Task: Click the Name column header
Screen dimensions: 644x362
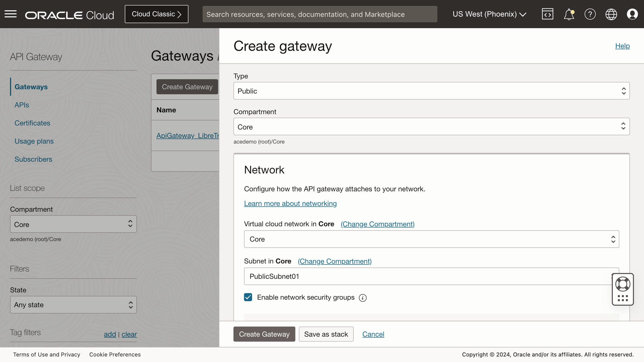Action: click(166, 110)
